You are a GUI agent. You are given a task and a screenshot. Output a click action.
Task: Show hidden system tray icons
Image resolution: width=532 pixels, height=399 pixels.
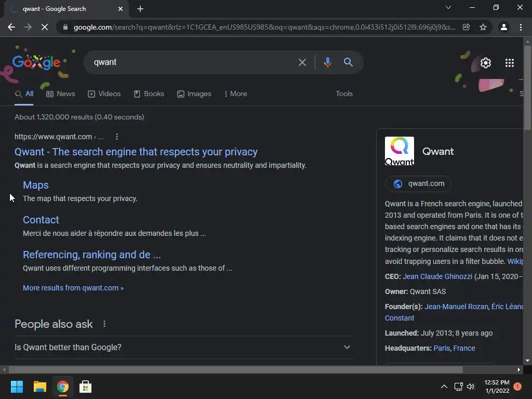coord(444,387)
